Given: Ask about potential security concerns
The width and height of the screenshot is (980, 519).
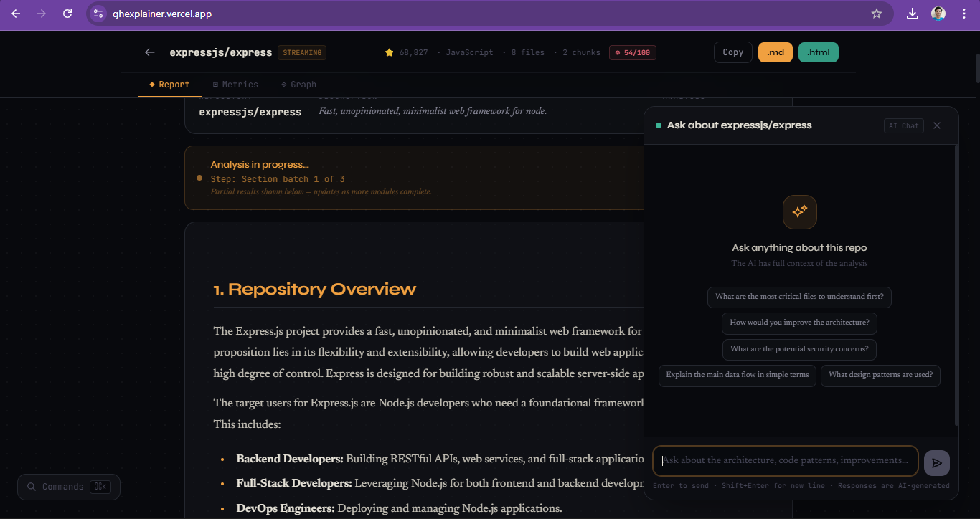Looking at the screenshot, I should tap(799, 349).
